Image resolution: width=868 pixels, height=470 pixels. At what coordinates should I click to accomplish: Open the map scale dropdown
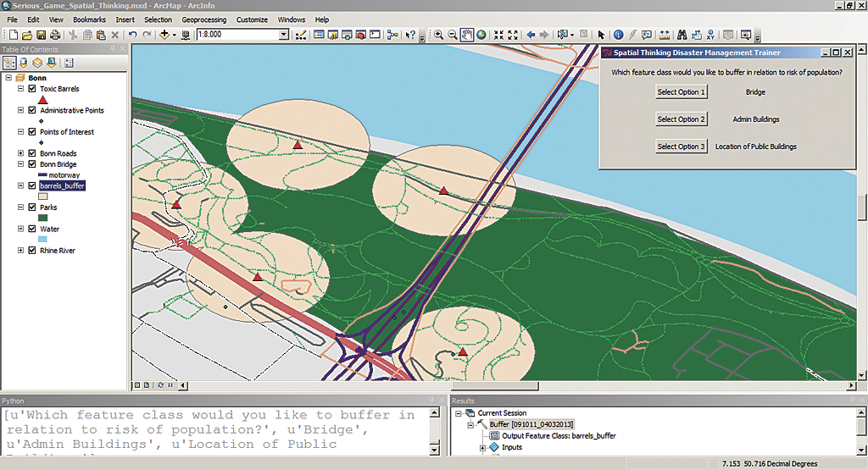click(284, 35)
